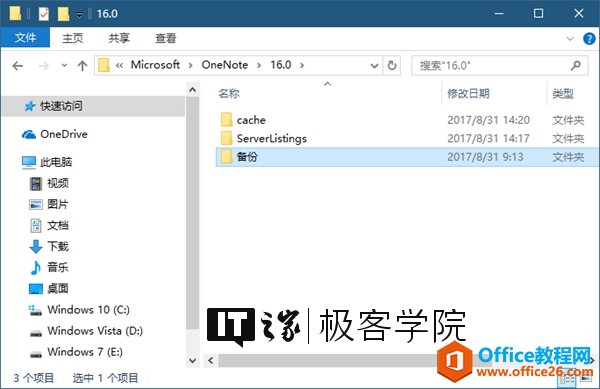
Task: Switch to the 共享 ribbon tab
Action: coord(119,38)
